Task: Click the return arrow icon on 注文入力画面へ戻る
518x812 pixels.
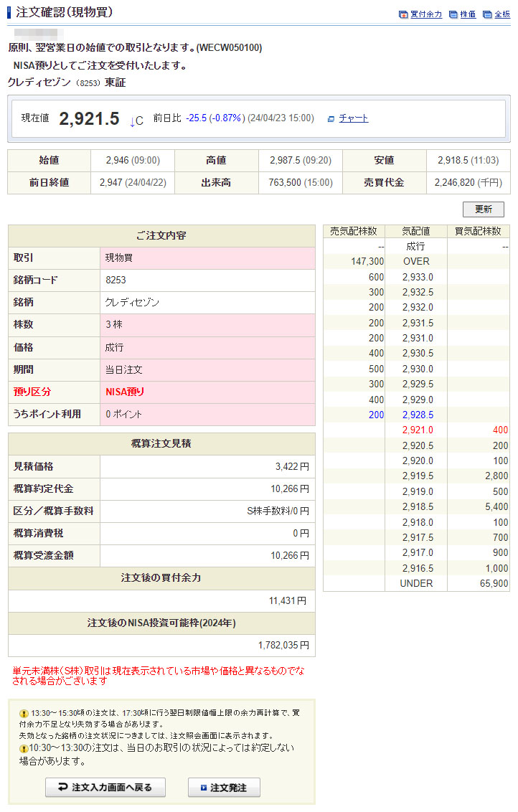Action: (x=62, y=788)
